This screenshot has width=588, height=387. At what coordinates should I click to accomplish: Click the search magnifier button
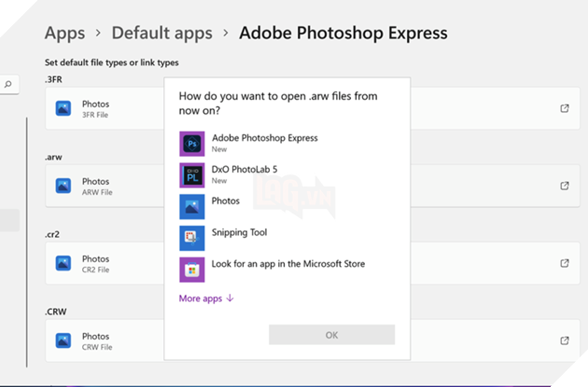8,85
